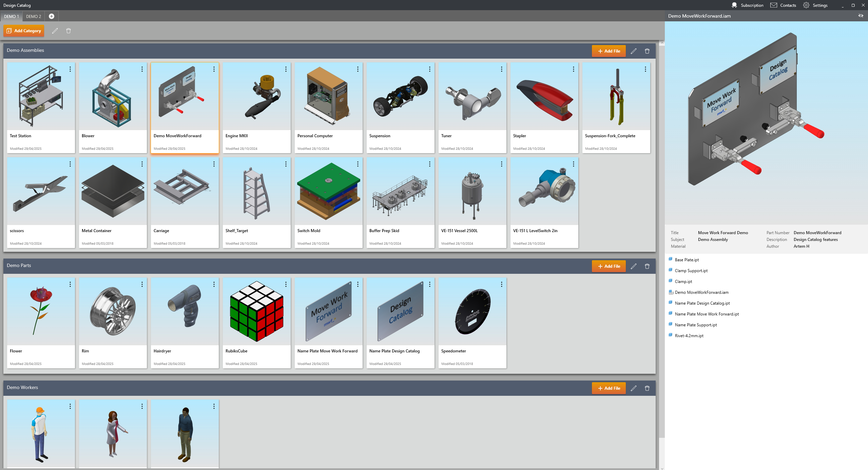Screen dimensions: 868x470
Task: Click the vertical scrollbar down arrow
Action: [662, 468]
